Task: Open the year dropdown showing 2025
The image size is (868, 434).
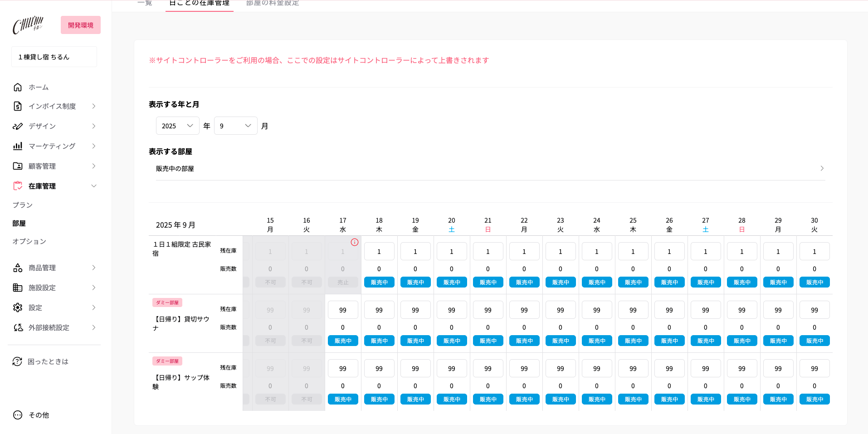Action: tap(177, 126)
